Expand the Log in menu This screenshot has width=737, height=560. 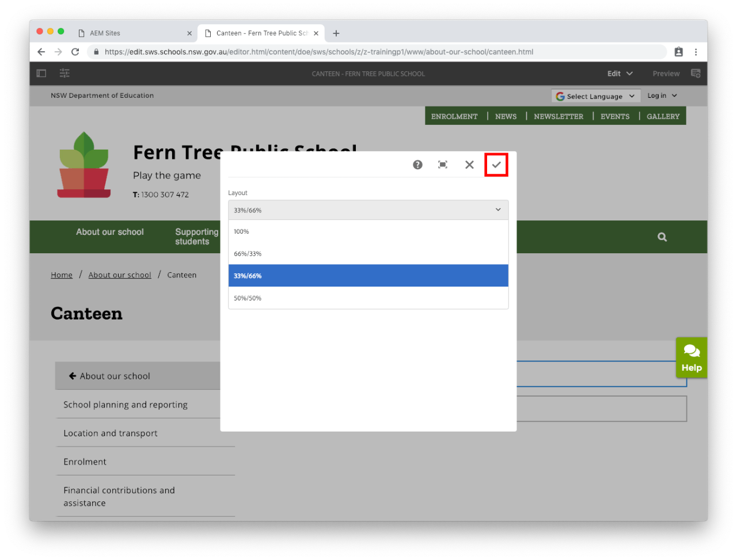[x=662, y=96]
